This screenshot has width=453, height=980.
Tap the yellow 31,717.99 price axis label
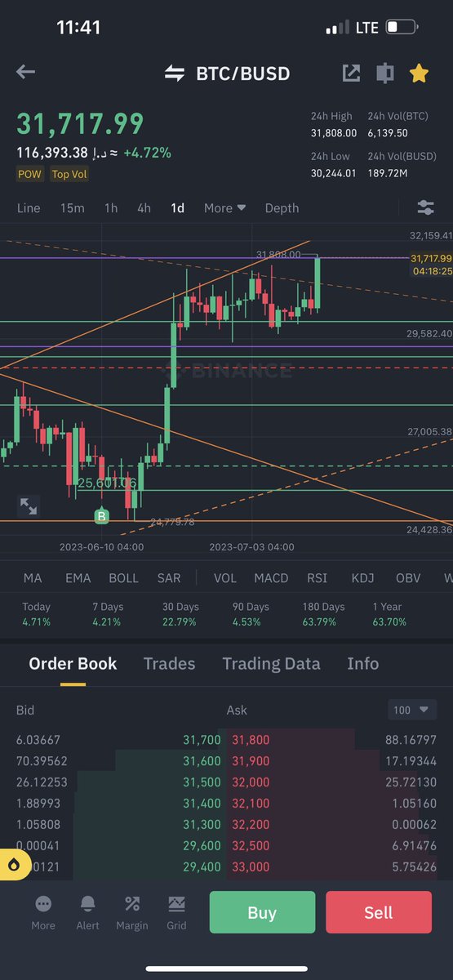433,258
